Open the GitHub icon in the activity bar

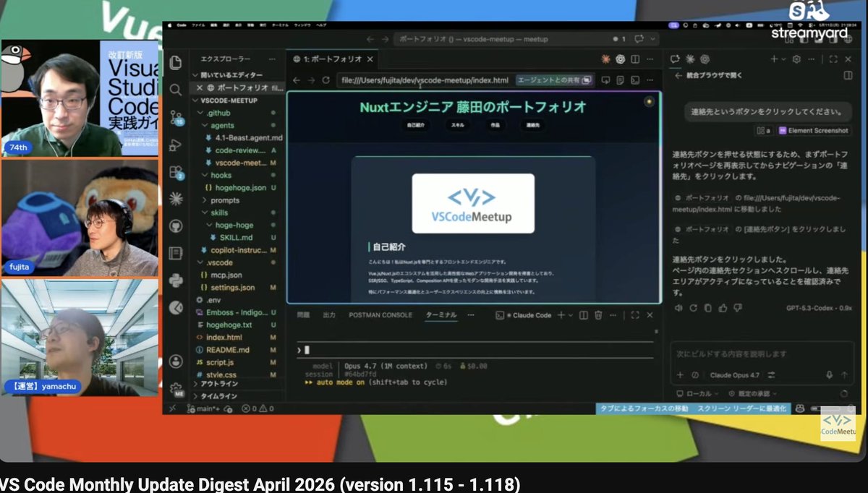[175, 226]
